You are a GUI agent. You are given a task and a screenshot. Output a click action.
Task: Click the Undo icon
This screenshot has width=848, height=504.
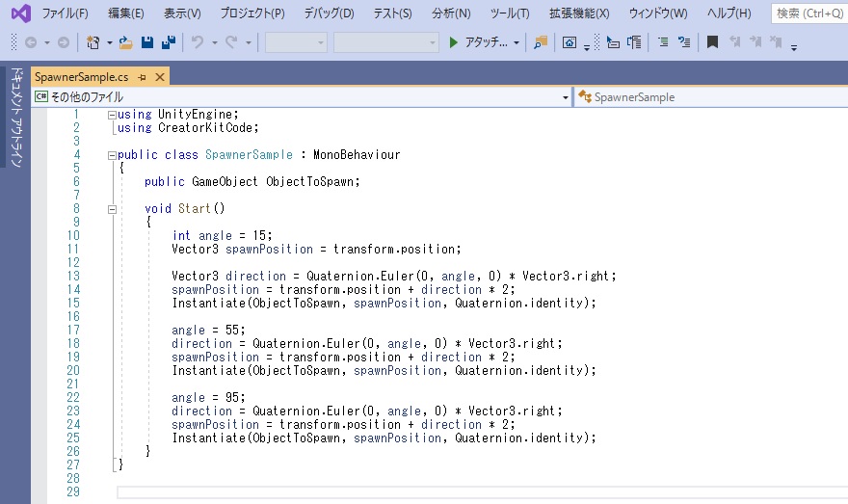click(x=198, y=42)
